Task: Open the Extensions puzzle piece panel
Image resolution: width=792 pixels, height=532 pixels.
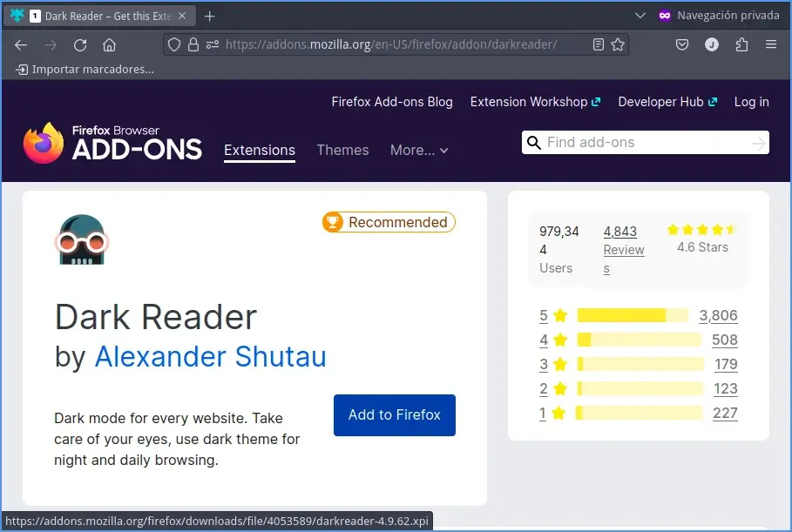Action: click(x=741, y=45)
